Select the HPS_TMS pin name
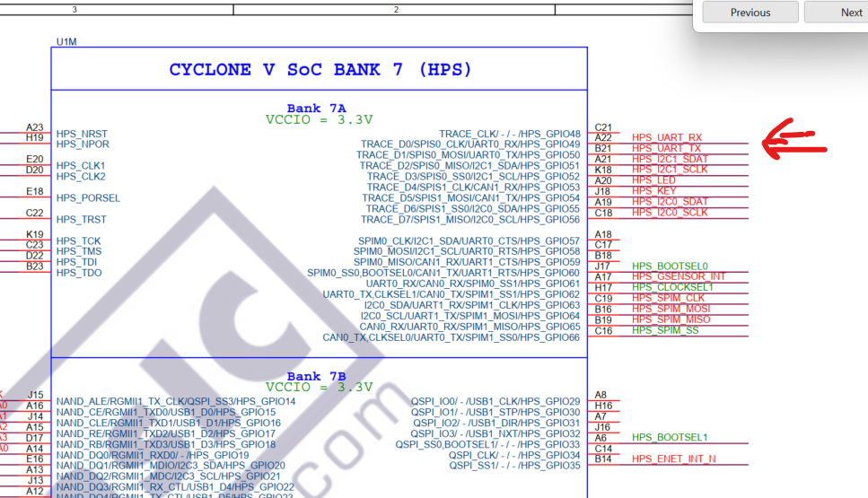This screenshot has width=868, height=498. click(79, 252)
